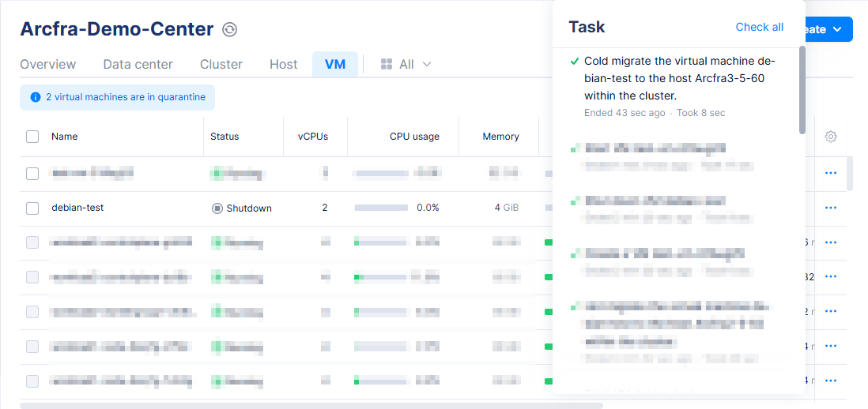868x409 pixels.
Task: Open more actions menu in first VM row
Action: click(830, 173)
